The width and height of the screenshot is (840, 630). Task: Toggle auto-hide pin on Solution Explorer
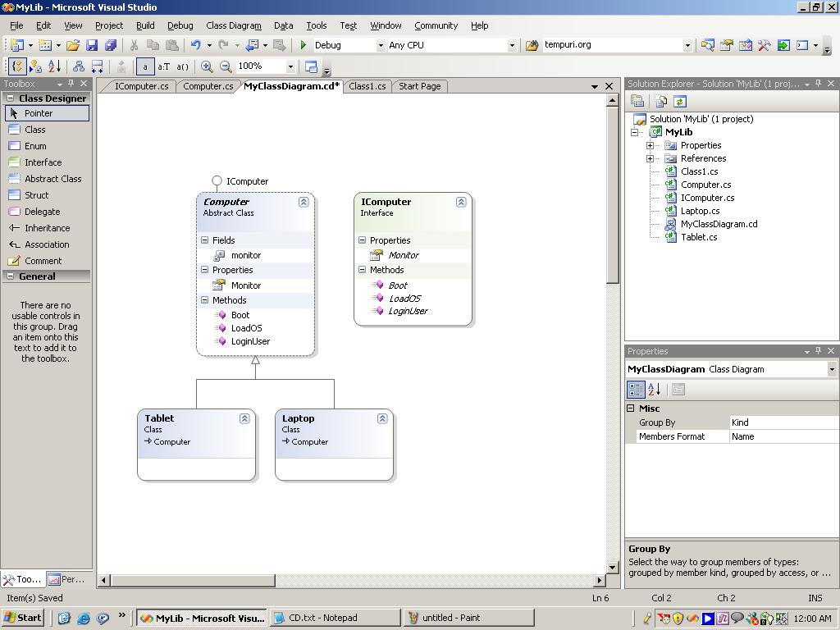click(x=819, y=84)
